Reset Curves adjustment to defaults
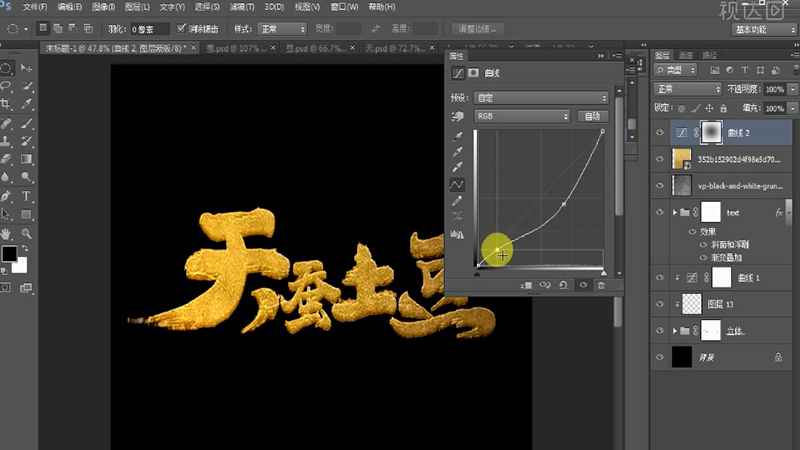This screenshot has width=800, height=450. (563, 285)
